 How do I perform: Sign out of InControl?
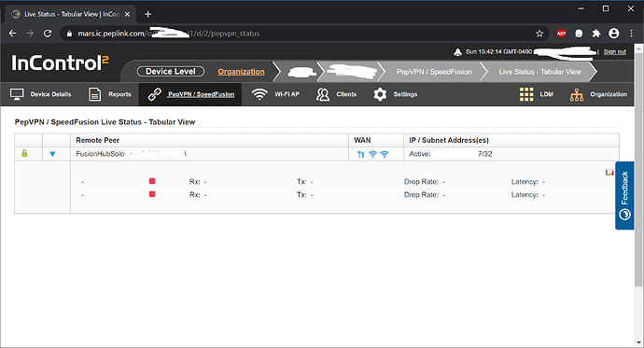coord(615,51)
